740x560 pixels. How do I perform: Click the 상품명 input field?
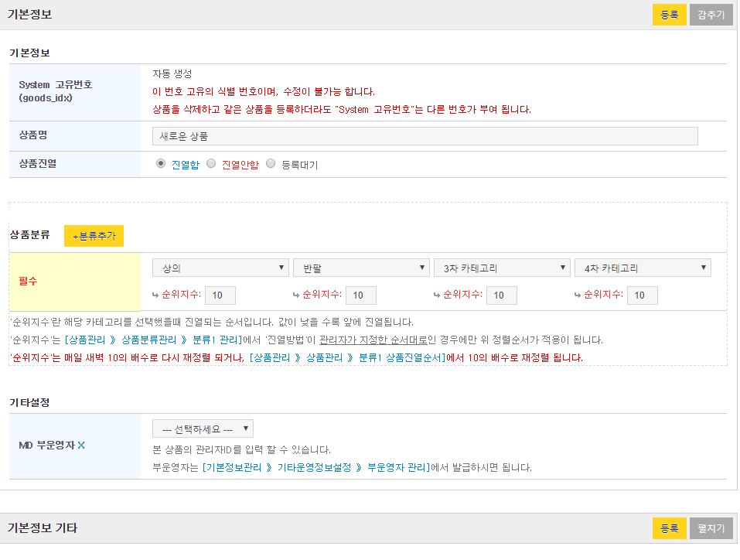point(425,136)
